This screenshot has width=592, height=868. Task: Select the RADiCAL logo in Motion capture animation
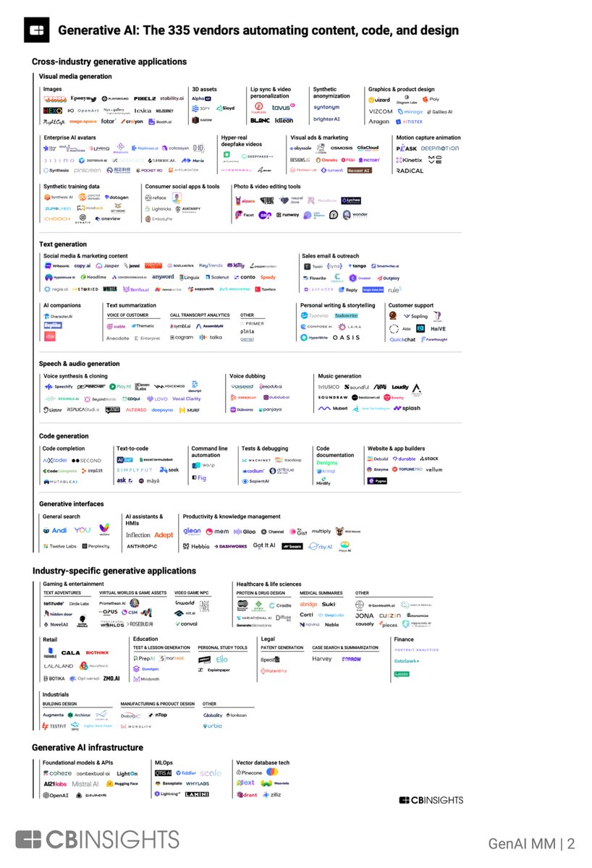tap(410, 171)
